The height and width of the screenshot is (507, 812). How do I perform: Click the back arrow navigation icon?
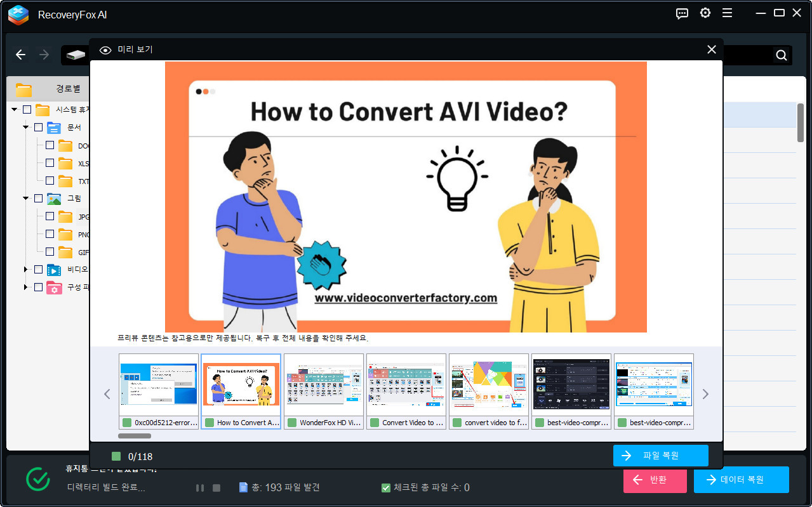(x=20, y=55)
